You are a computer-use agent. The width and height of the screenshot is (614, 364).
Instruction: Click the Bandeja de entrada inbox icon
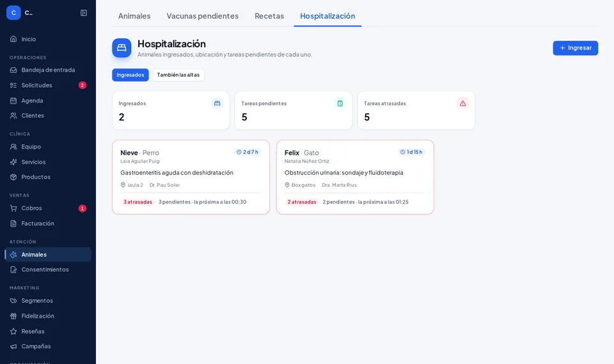(x=13, y=70)
